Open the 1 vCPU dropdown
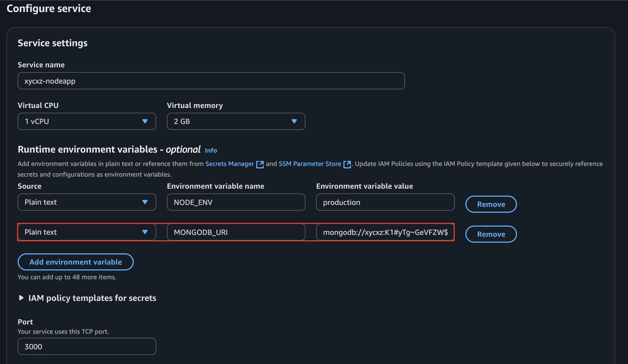 80,121
